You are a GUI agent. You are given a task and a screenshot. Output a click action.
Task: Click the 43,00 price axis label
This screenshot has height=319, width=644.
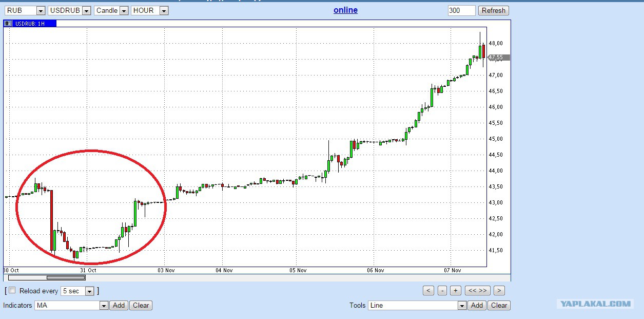(496, 202)
